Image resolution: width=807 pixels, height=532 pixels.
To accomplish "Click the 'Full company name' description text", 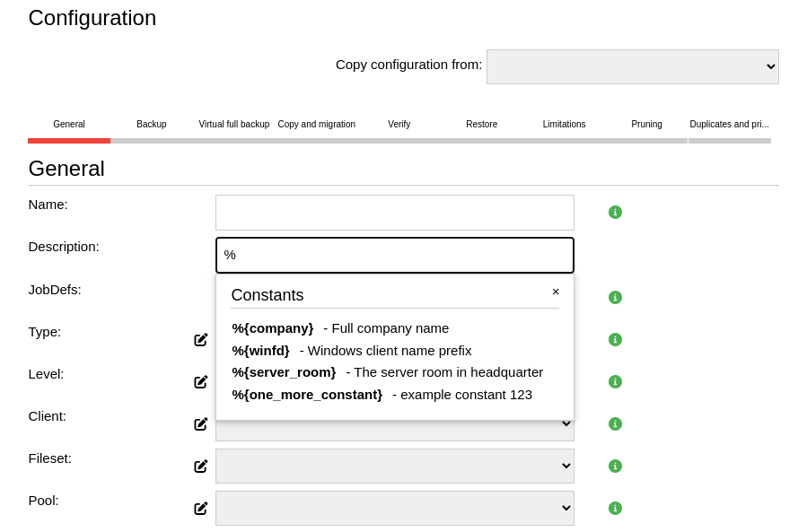I will point(390,328).
